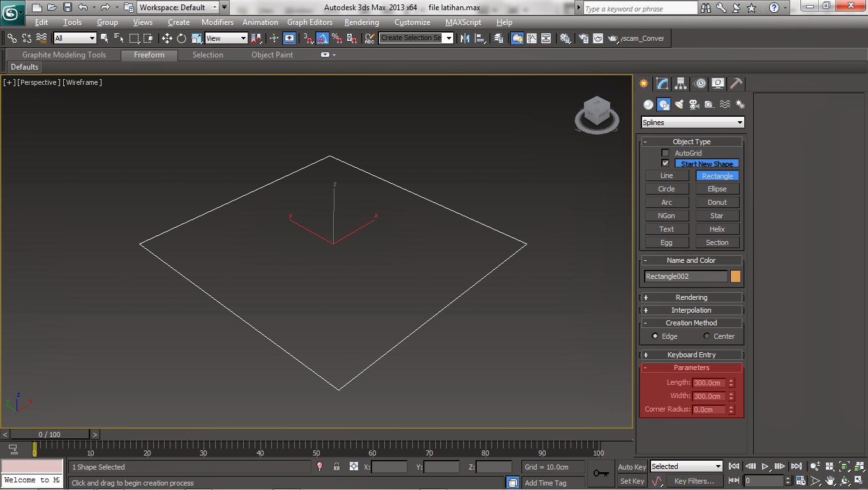Open the Render Setup icon

(583, 38)
